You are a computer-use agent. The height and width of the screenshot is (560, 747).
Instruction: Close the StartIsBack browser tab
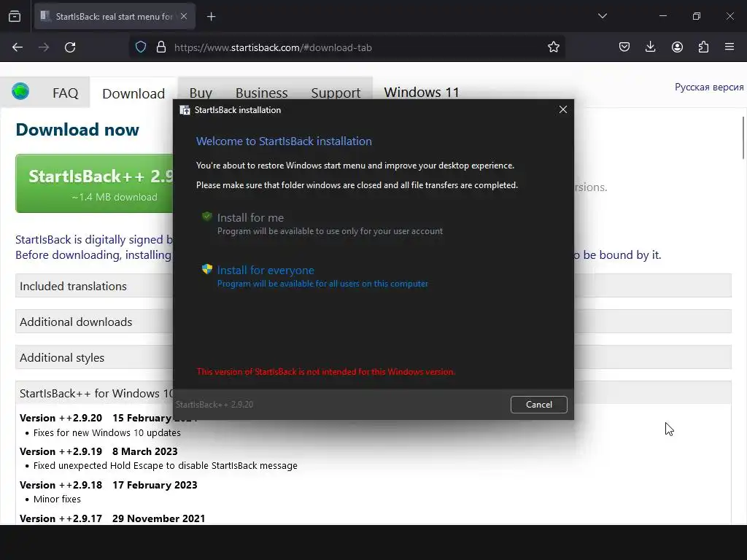(x=184, y=16)
